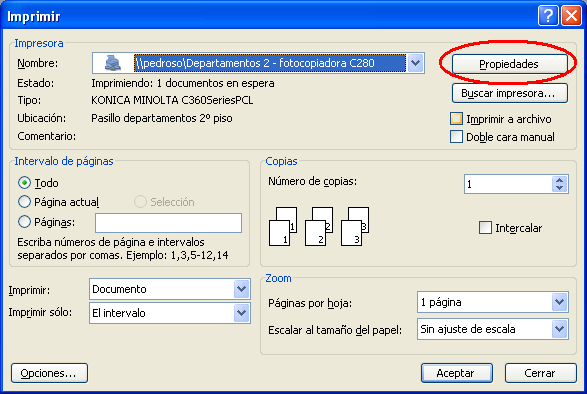Open Escalar al tamaño del papel dropdown
This screenshot has height=394, width=587.
560,329
